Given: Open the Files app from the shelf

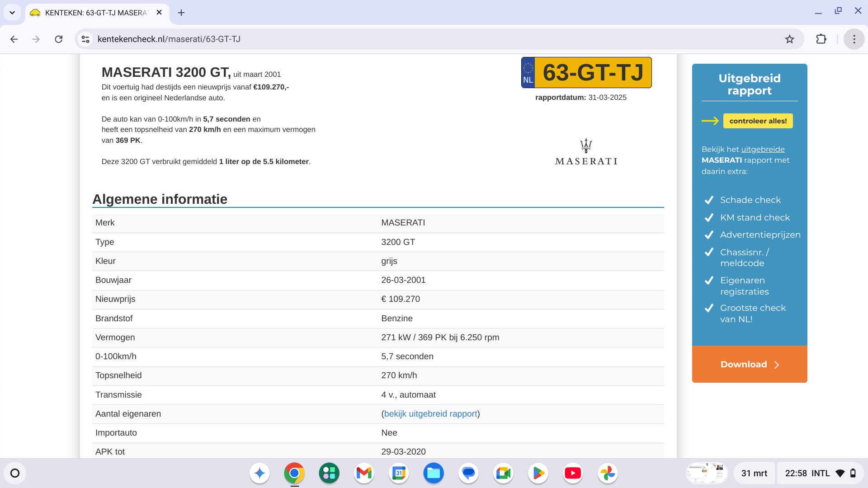Looking at the screenshot, I should coord(434,473).
